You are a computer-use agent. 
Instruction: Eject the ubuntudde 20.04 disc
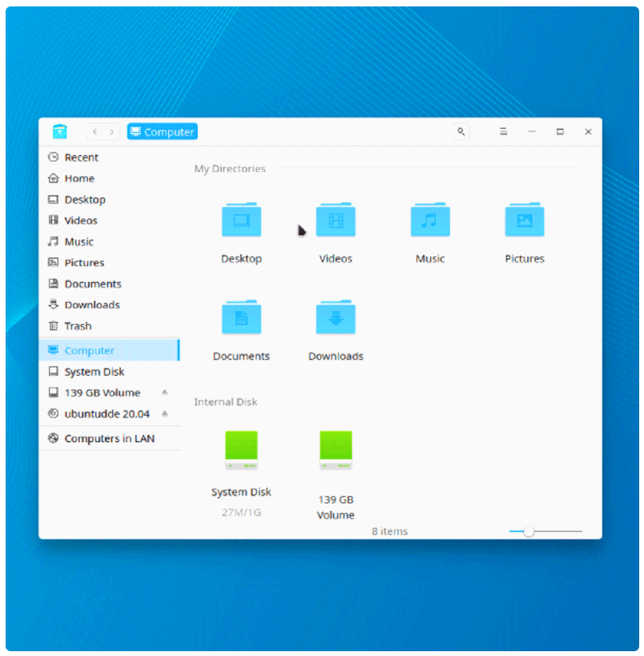(165, 414)
